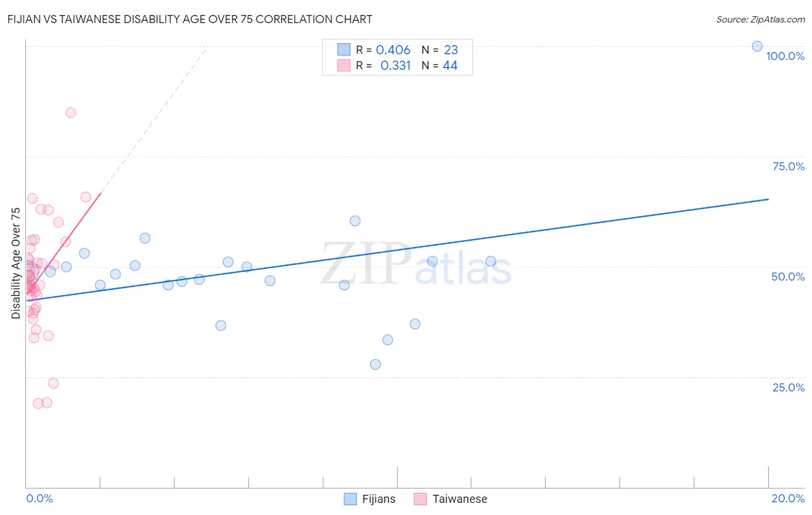Image resolution: width=812 pixels, height=515 pixels.
Task: Click the Source: ZipAtlas.com text
Action: [x=761, y=19]
